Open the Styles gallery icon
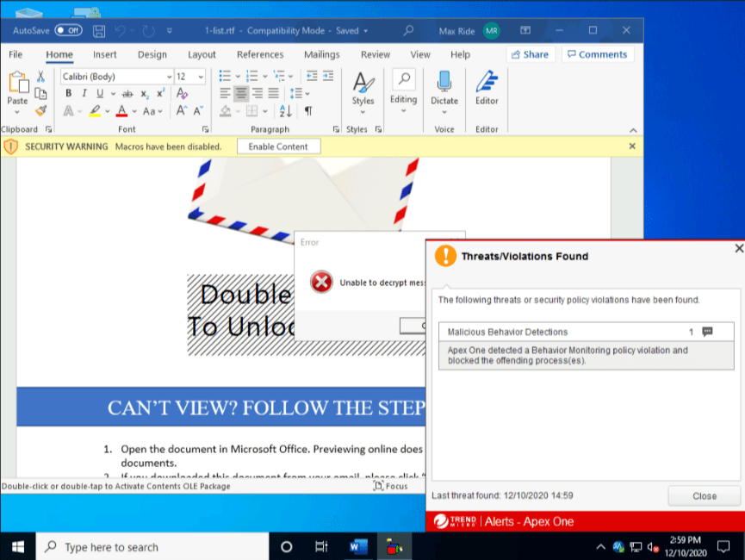745x560 pixels. (363, 87)
